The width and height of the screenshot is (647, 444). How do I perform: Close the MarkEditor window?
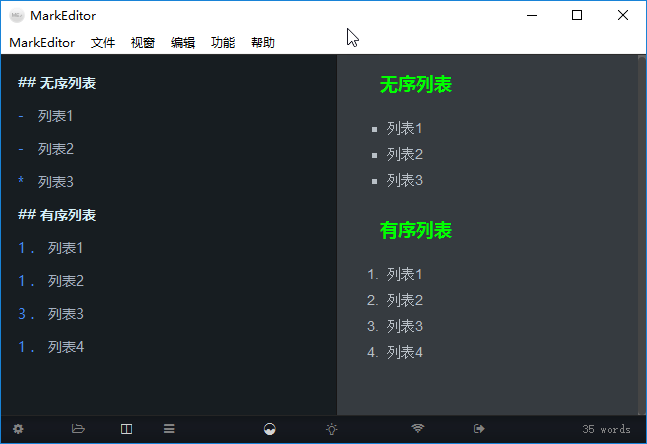coord(623,16)
